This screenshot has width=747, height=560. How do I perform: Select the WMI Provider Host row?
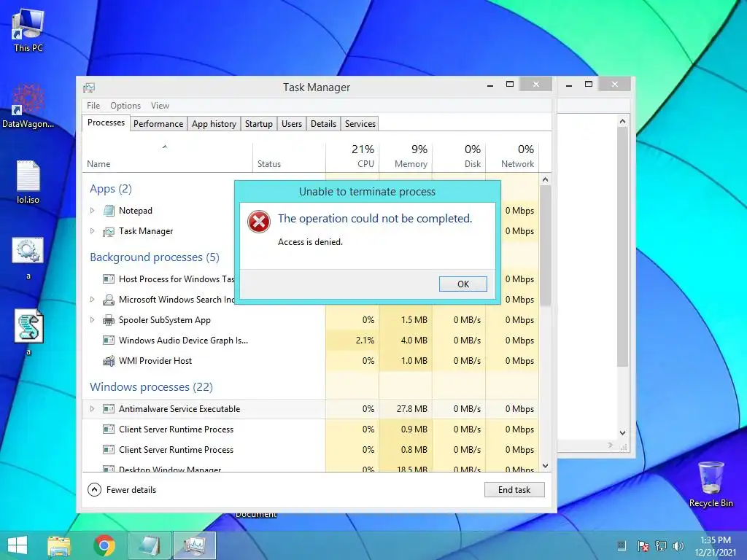[311, 361]
